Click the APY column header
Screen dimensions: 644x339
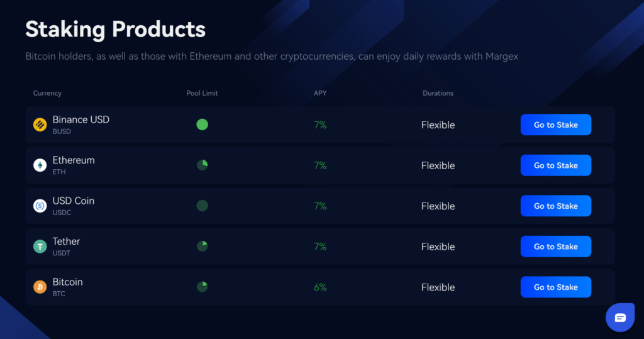pyautogui.click(x=320, y=93)
